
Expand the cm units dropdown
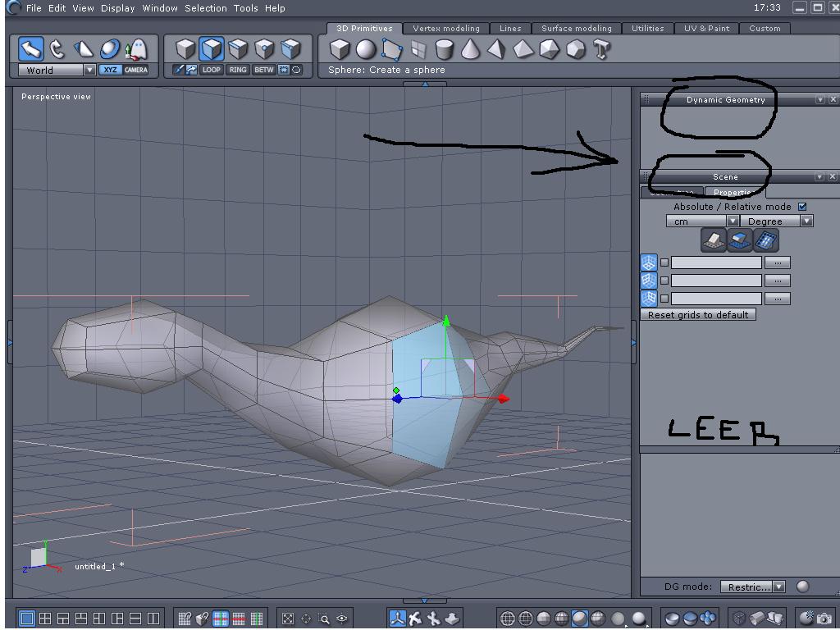733,221
